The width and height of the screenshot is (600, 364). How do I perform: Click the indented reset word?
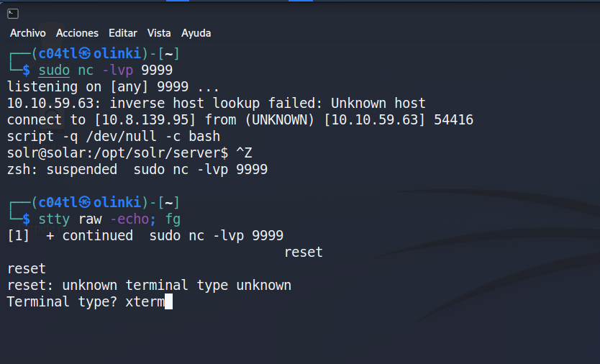(x=303, y=252)
